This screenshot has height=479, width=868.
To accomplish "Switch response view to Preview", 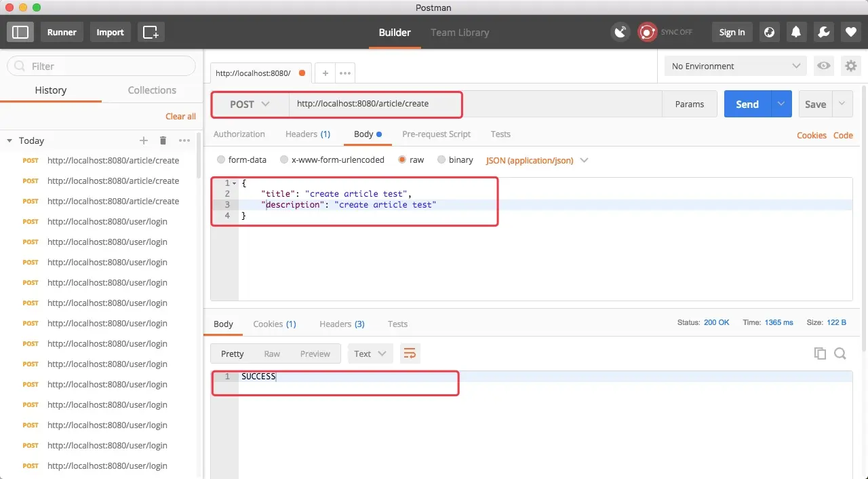I will point(315,353).
